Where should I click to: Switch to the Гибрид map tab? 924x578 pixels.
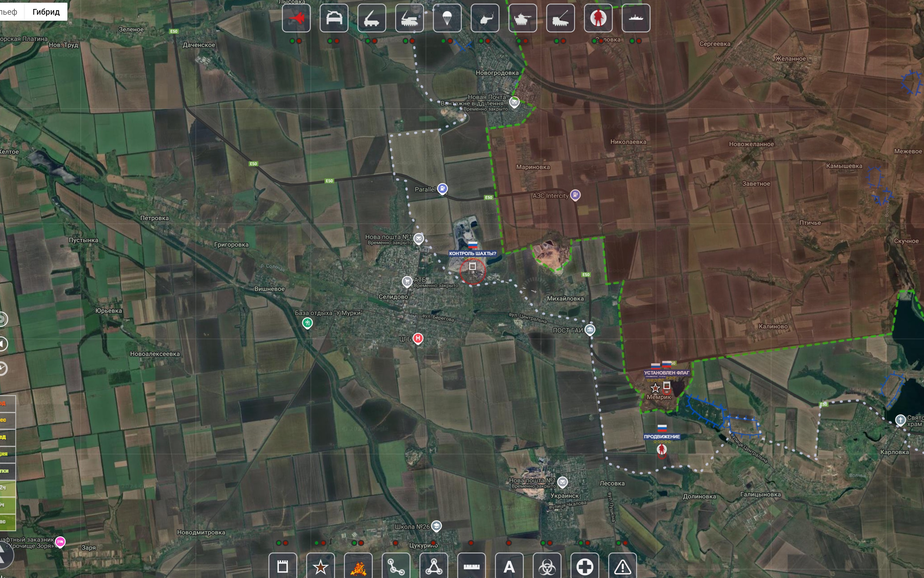coord(46,12)
